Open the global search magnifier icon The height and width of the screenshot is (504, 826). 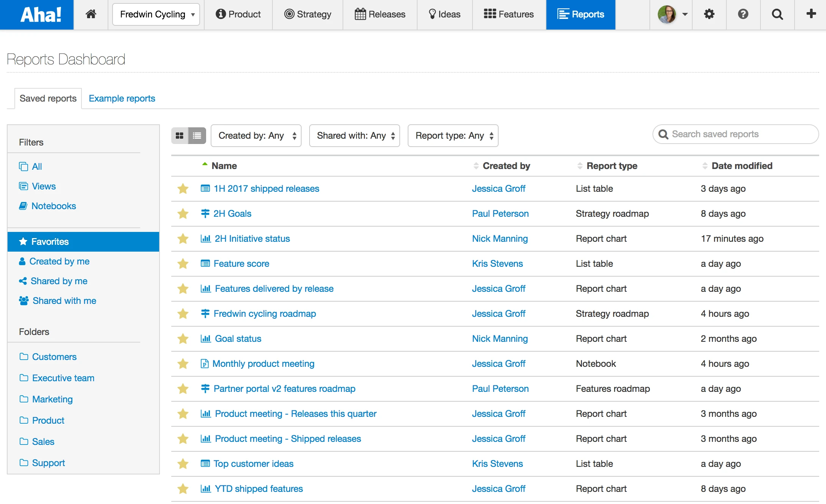777,14
